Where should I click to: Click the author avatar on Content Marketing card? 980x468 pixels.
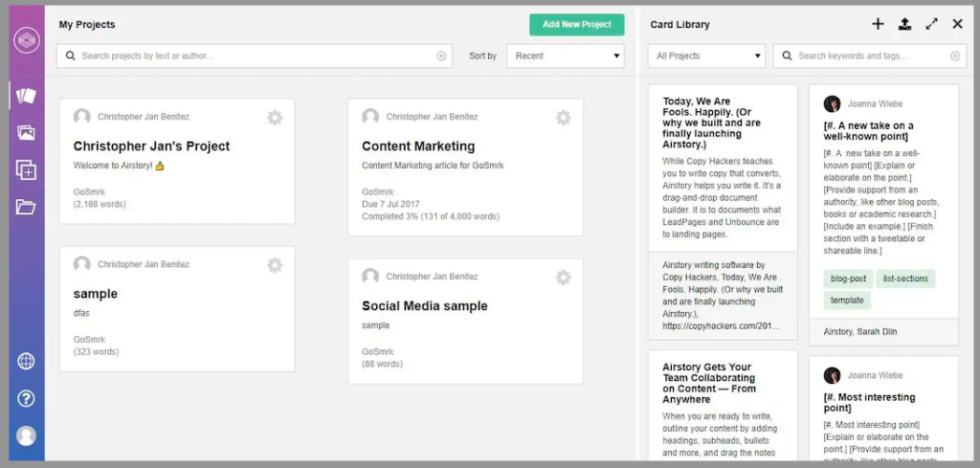pos(370,117)
